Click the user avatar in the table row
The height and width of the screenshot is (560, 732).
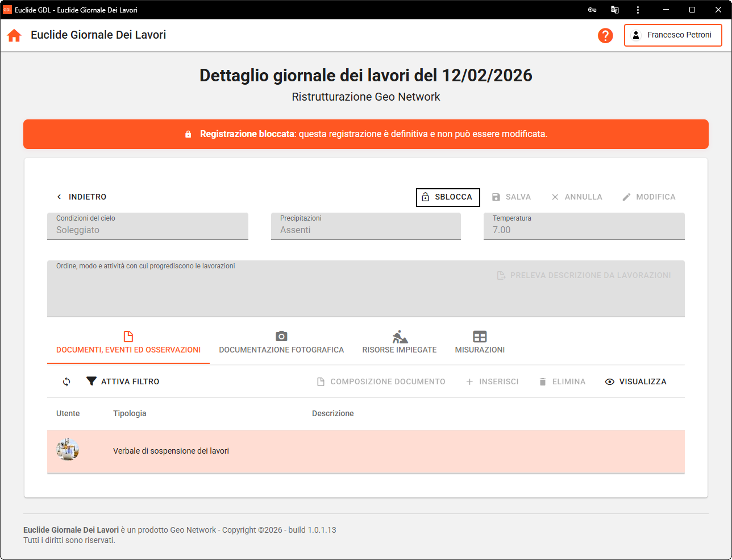tap(68, 450)
